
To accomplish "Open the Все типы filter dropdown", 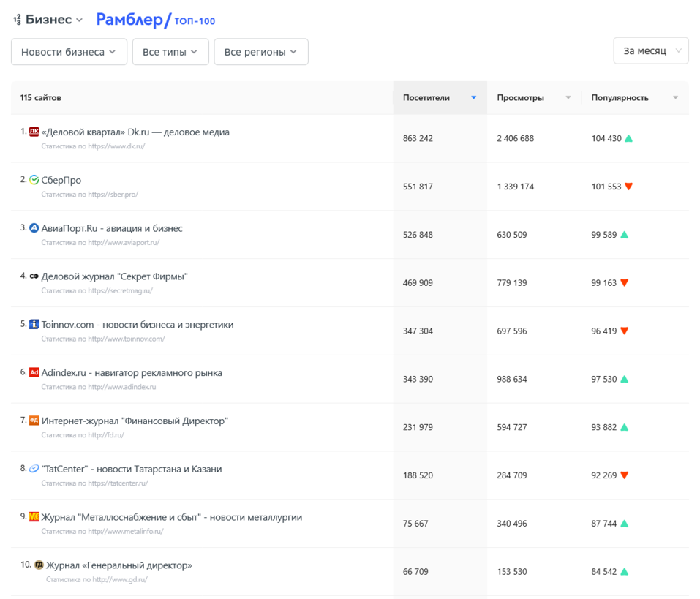I will (x=170, y=52).
